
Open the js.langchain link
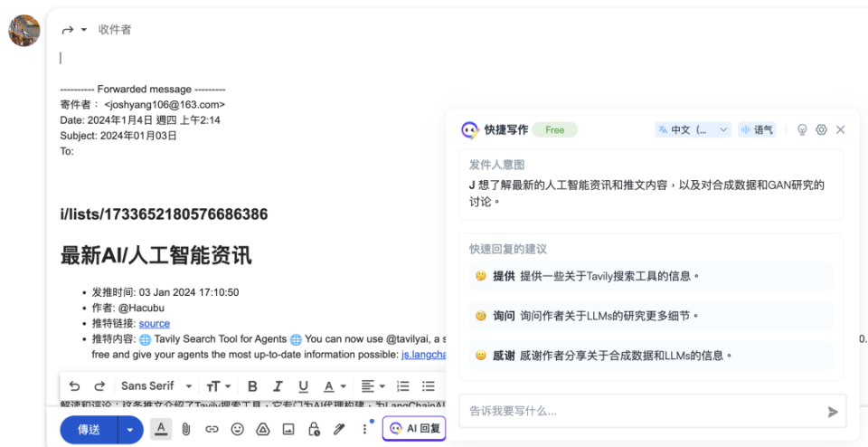(424, 355)
